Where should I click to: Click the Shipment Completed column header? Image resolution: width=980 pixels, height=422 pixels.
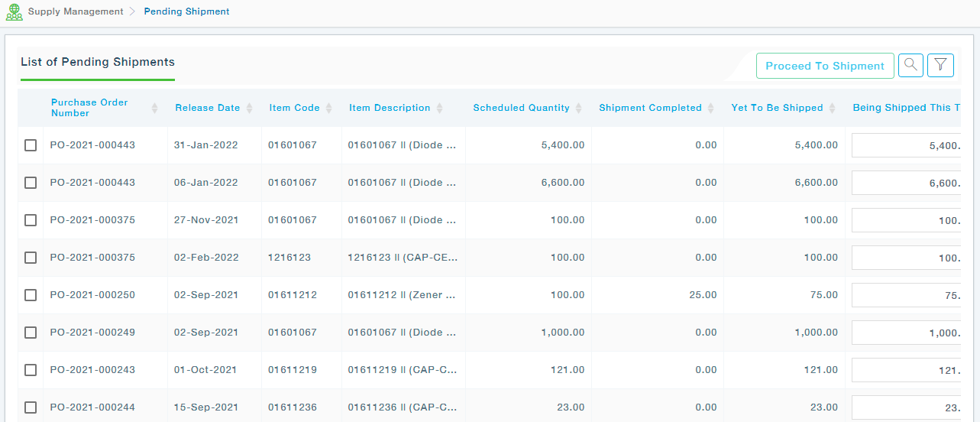(650, 108)
